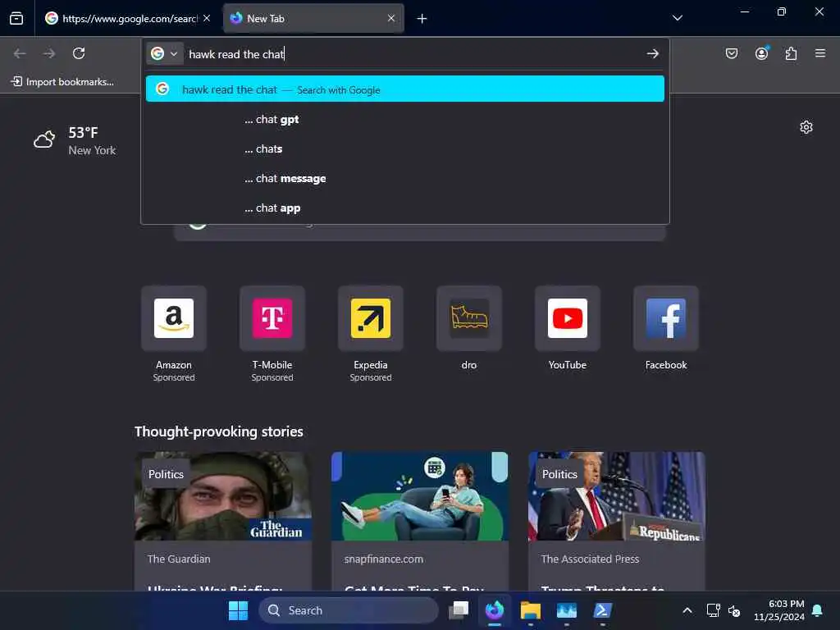The image size is (840, 630).
Task: Open a new tab with plus button
Action: click(422, 19)
